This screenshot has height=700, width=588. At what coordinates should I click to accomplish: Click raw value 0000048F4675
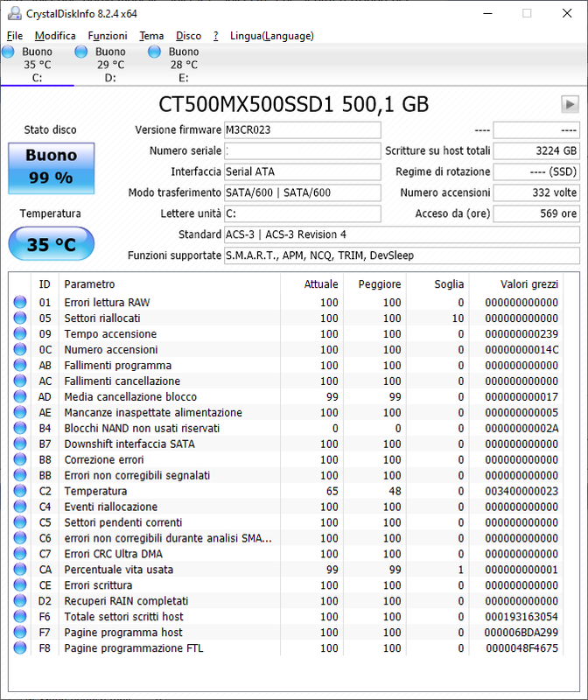click(521, 647)
